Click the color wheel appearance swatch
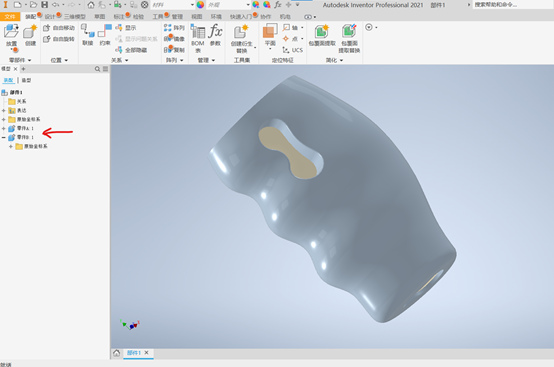This screenshot has height=367, width=554. click(200, 5)
